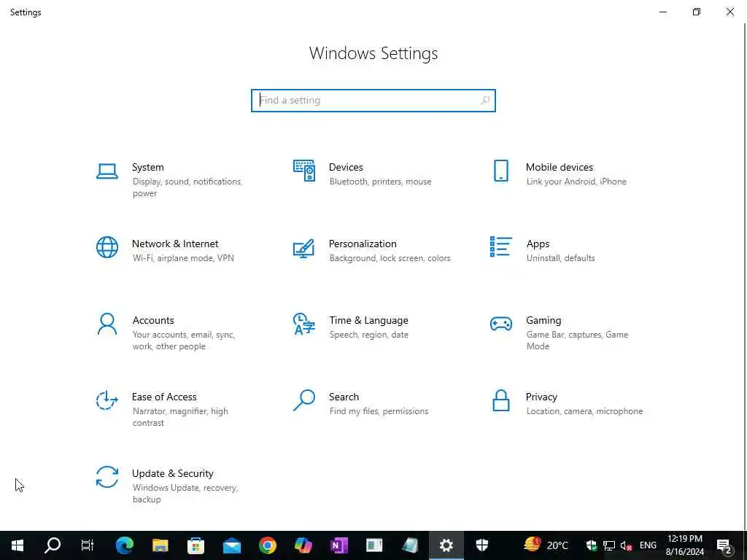Click the muted volume tray icon
747x560 pixels.
click(x=626, y=545)
